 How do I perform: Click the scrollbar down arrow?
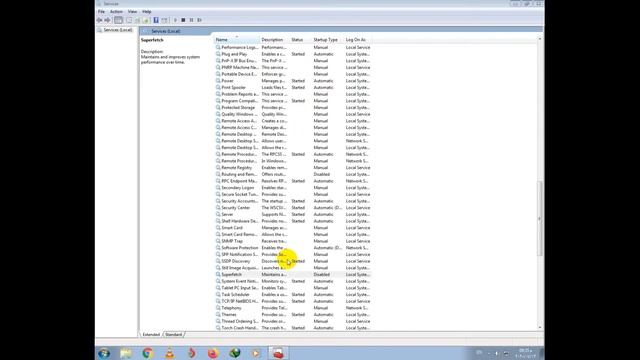coord(540,328)
